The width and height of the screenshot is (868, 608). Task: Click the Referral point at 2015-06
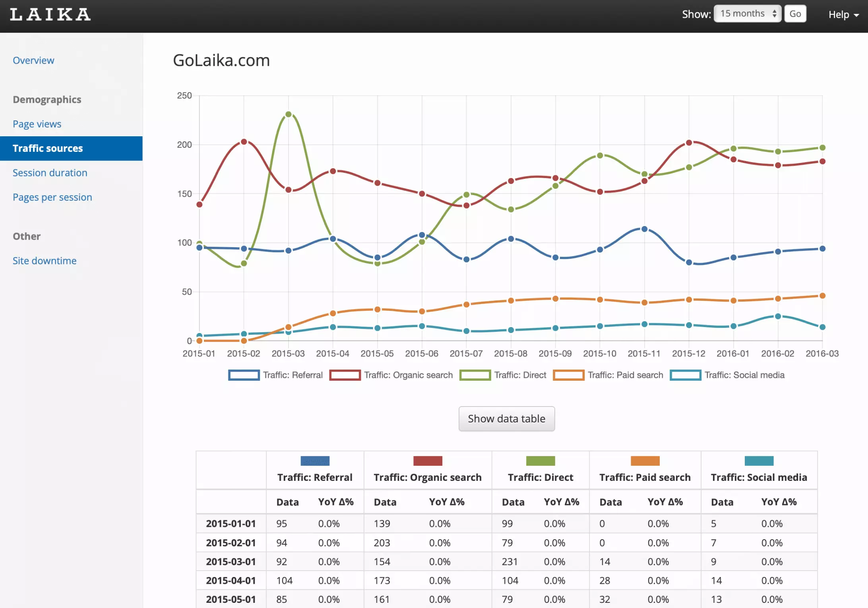(x=422, y=235)
